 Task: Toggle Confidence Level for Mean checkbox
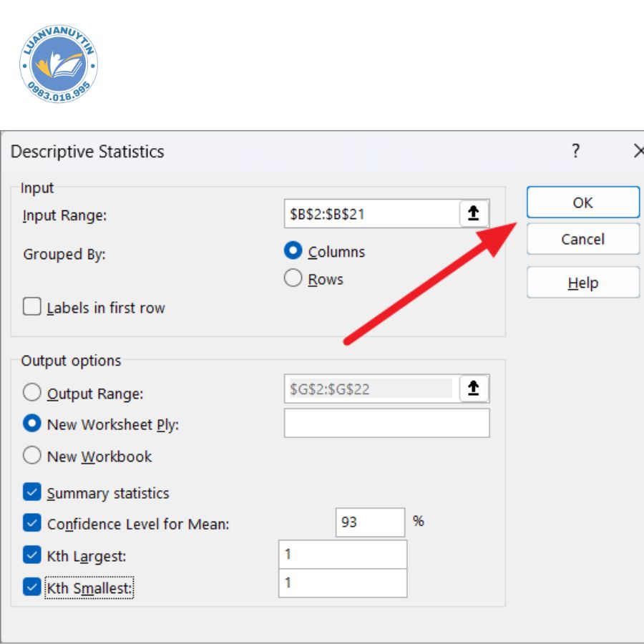[32, 524]
